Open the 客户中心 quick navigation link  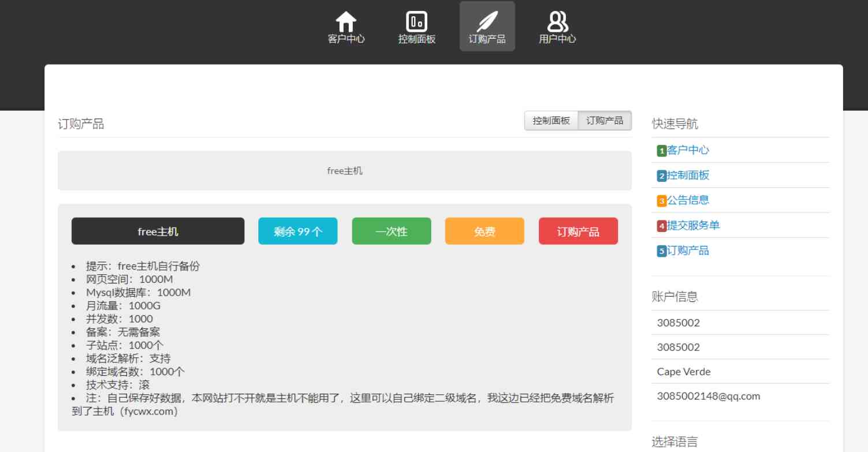(x=688, y=150)
